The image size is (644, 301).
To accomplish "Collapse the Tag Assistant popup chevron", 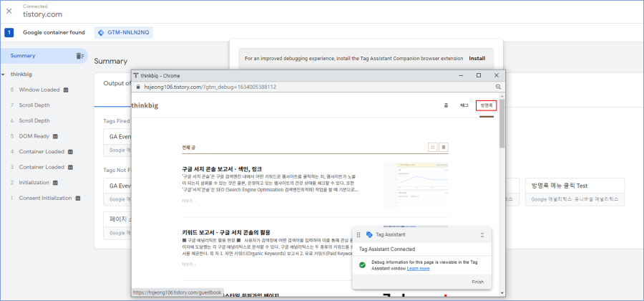I will [x=482, y=235].
